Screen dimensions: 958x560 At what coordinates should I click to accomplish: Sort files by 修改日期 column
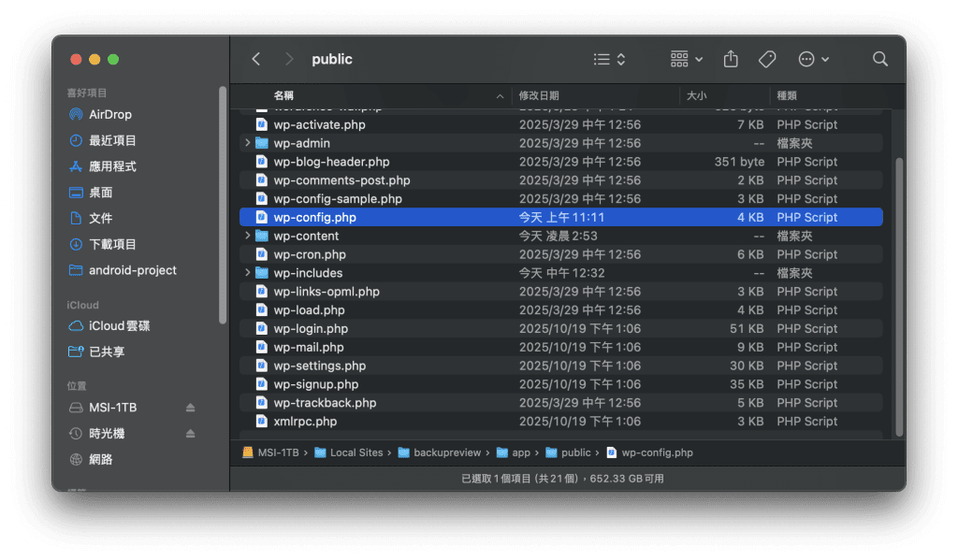tap(539, 95)
